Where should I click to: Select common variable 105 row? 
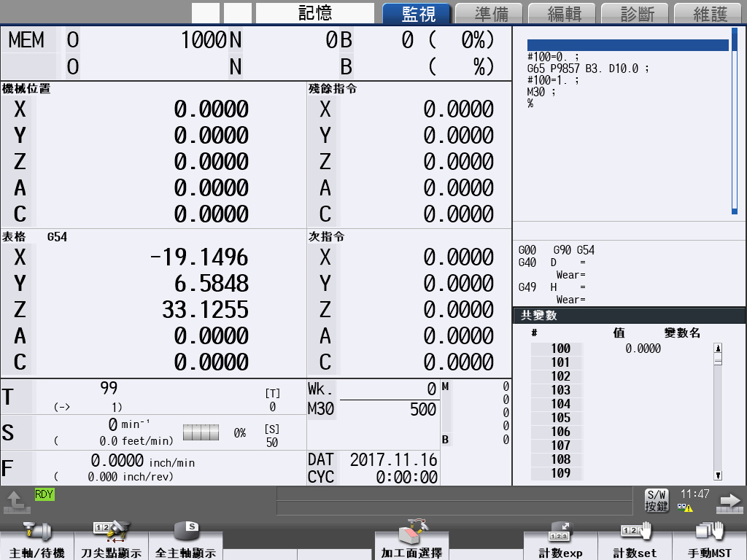[x=560, y=418]
